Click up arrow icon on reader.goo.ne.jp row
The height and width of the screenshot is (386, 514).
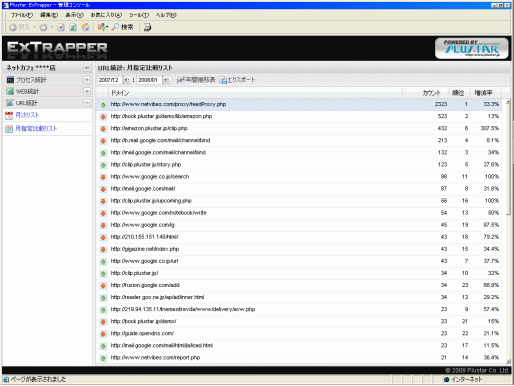point(103,298)
